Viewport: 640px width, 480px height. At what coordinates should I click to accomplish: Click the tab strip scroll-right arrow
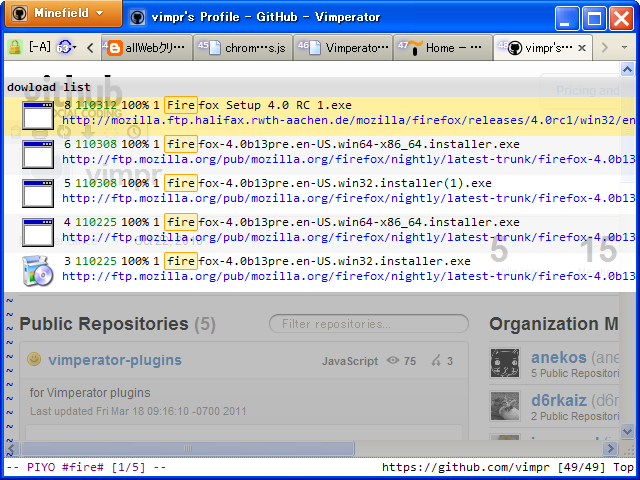[604, 48]
